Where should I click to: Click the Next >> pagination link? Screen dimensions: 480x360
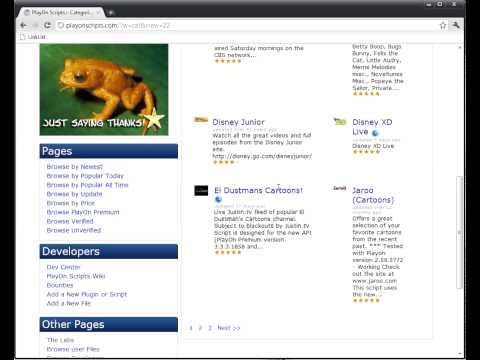pos(229,328)
